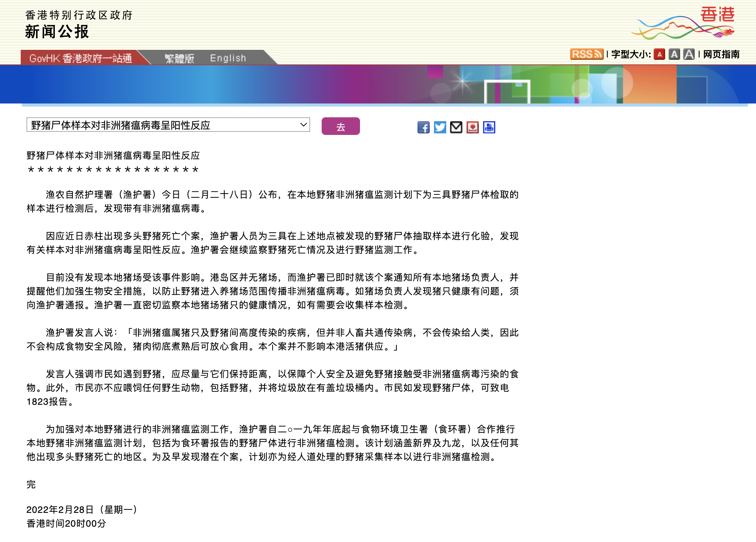756x542 pixels.
Task: Open GovHK 香港政府一站通 tab
Action: pos(81,58)
